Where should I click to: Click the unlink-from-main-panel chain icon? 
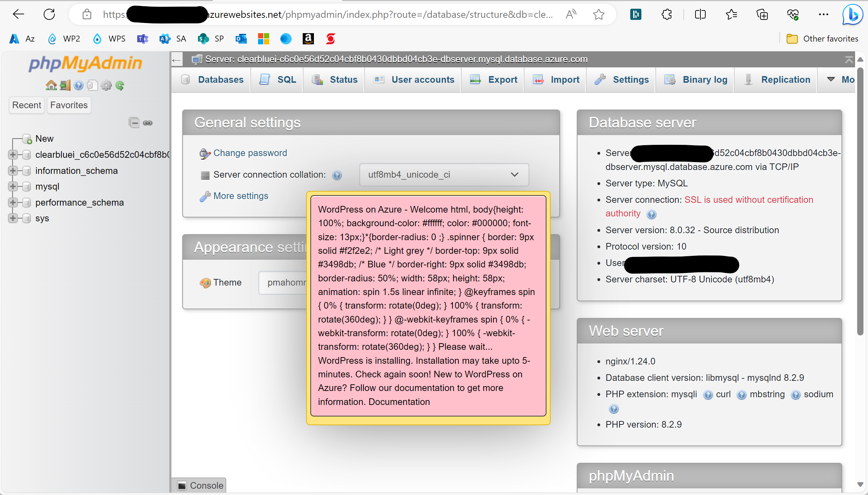point(148,123)
